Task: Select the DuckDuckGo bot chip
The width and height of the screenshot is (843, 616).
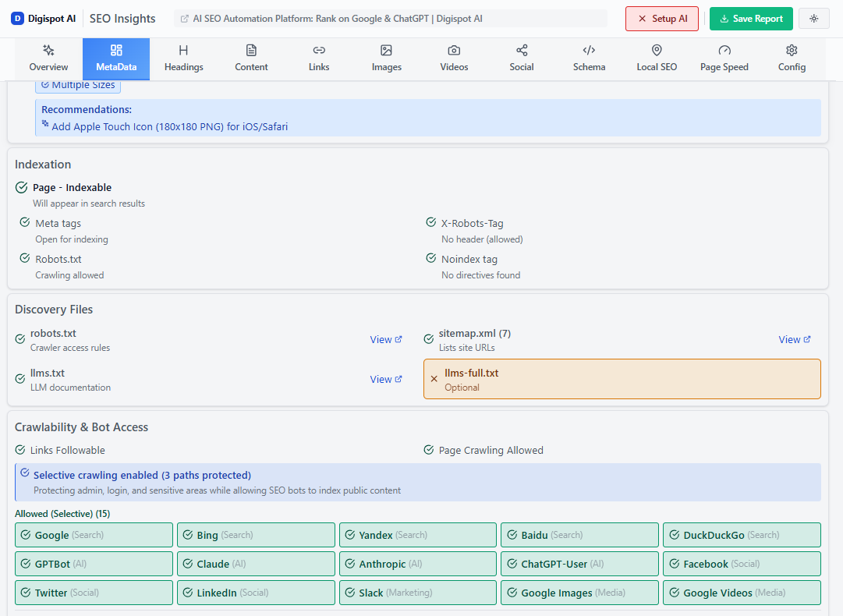Action: (742, 535)
